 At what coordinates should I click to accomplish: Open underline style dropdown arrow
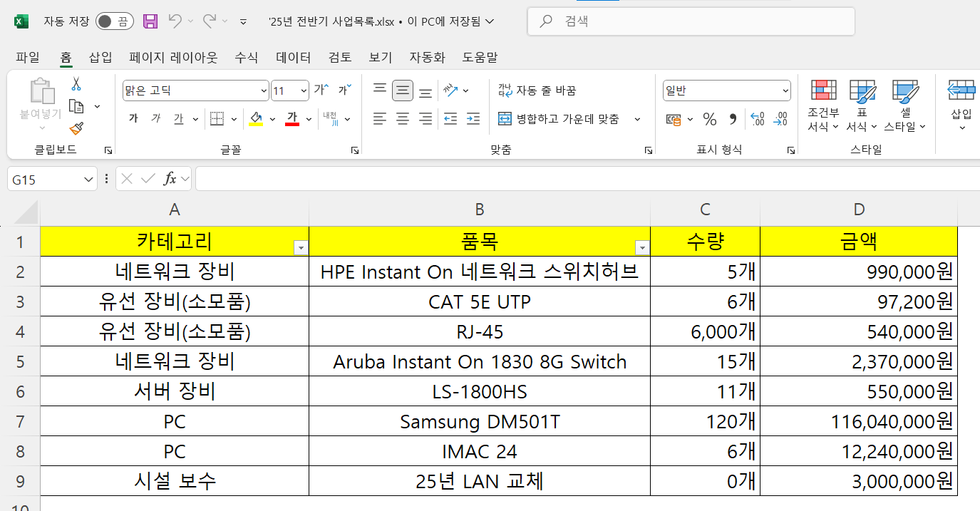195,119
